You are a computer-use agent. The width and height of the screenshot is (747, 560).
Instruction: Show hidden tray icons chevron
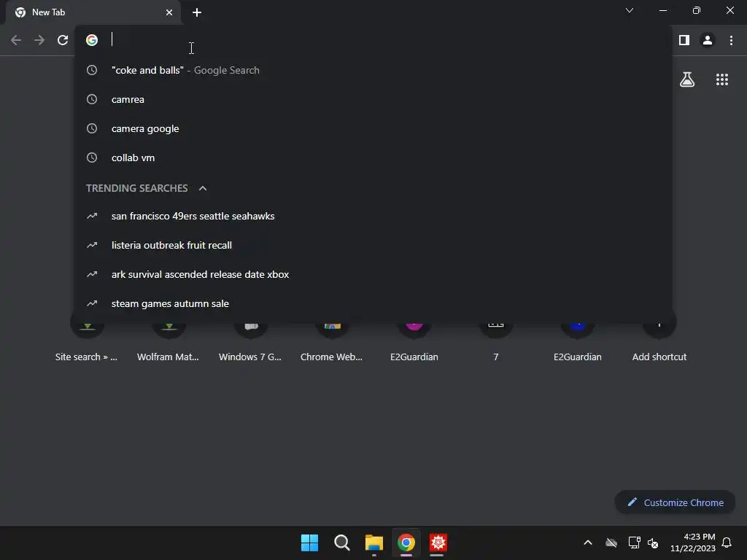(588, 542)
